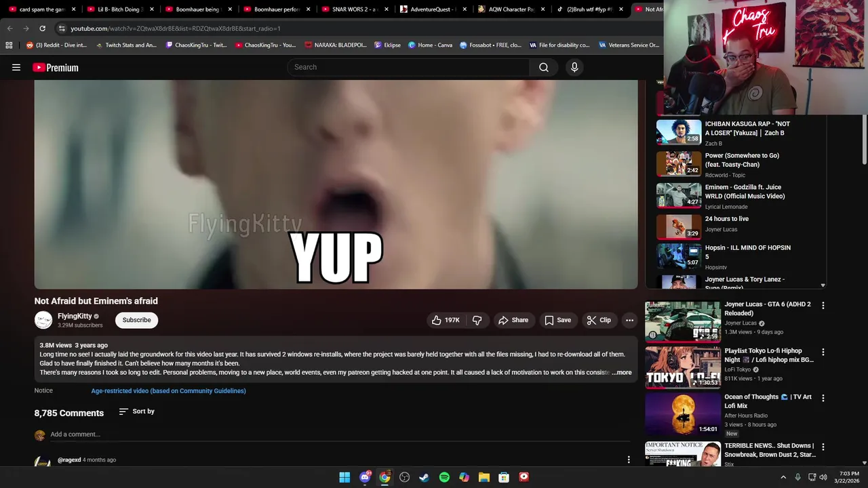868x488 pixels.
Task: Open the YouTube hamburger guide menu
Action: tap(16, 67)
